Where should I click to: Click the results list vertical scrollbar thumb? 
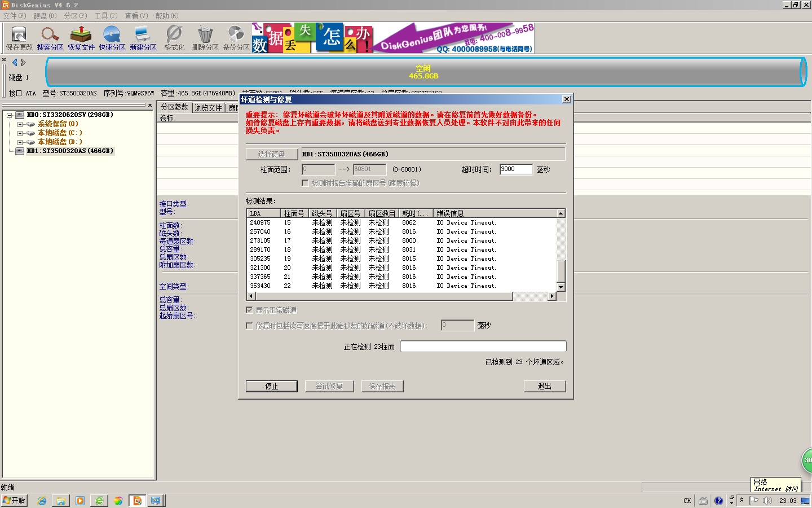coord(561,270)
